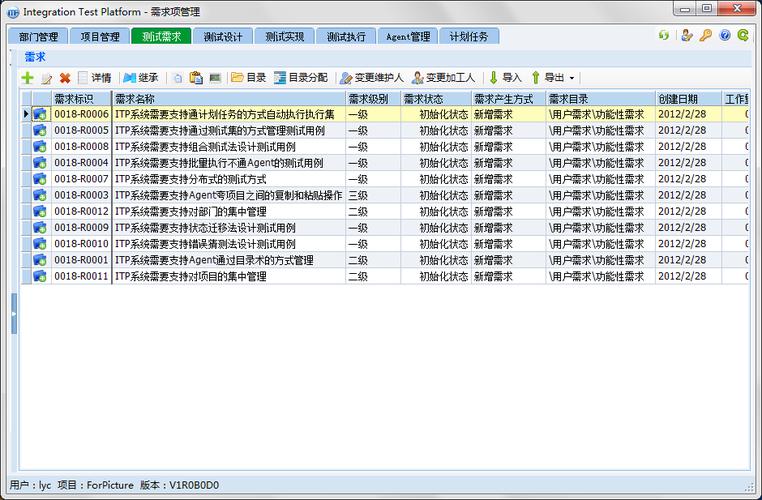Open the blue help question mark icon
This screenshot has width=762, height=500.
[725, 35]
